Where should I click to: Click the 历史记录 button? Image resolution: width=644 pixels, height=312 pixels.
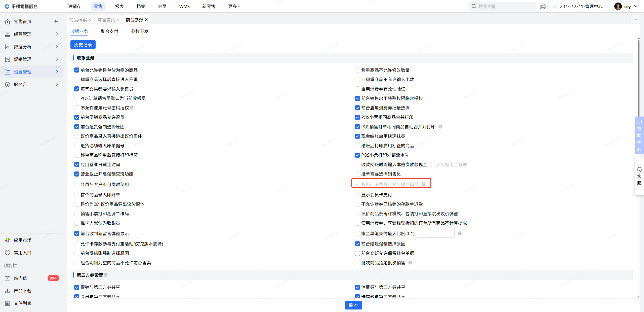tap(83, 45)
